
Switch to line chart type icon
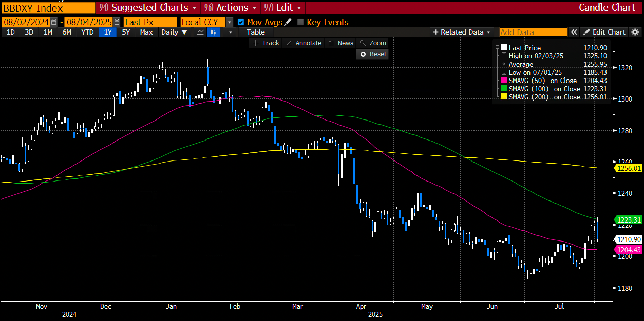tap(200, 32)
